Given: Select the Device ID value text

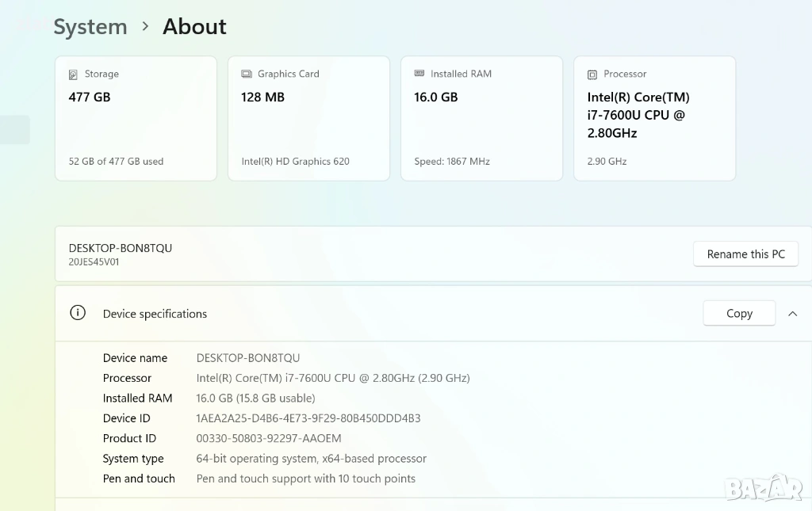Looking at the screenshot, I should pyautogui.click(x=308, y=418).
